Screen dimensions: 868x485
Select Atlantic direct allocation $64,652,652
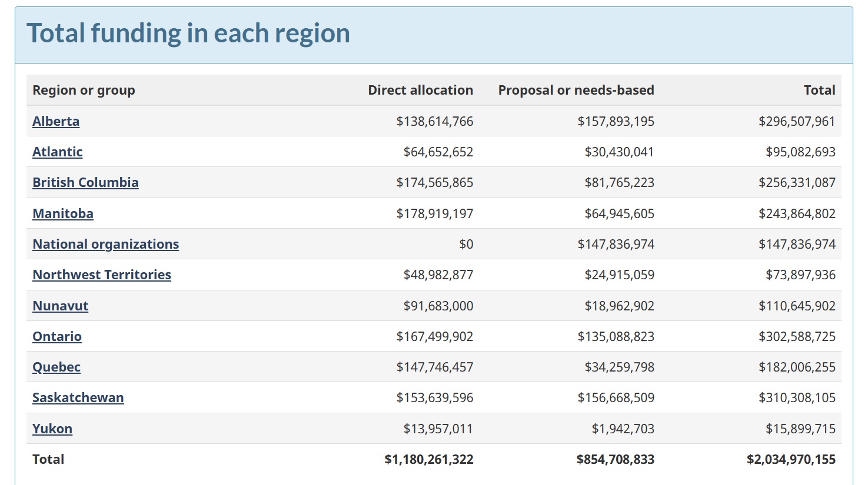coord(438,152)
